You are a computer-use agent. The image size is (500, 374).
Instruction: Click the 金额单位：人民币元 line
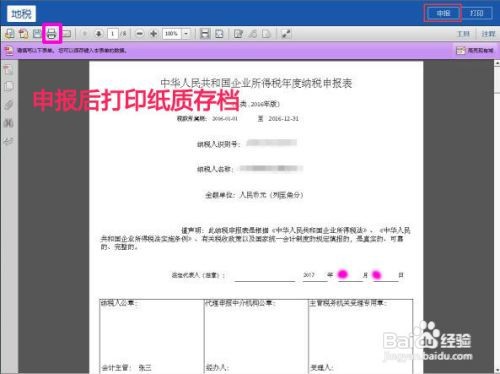click(254, 195)
